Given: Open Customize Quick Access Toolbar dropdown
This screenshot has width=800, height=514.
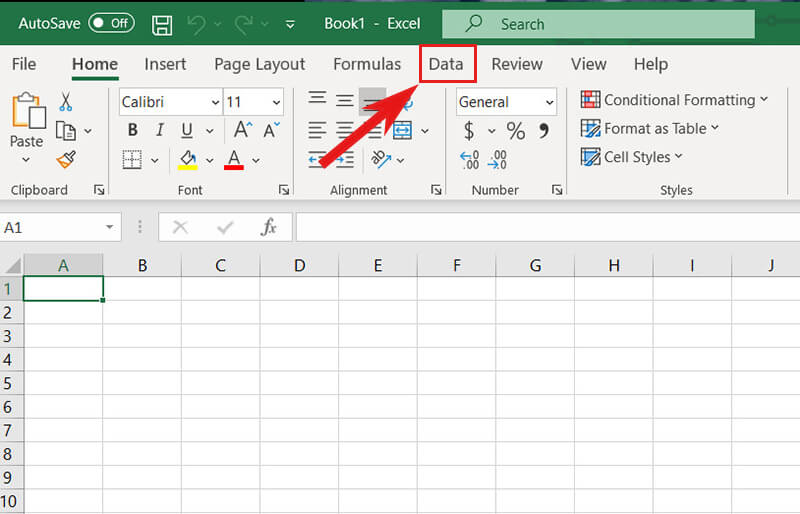Looking at the screenshot, I should (x=290, y=25).
